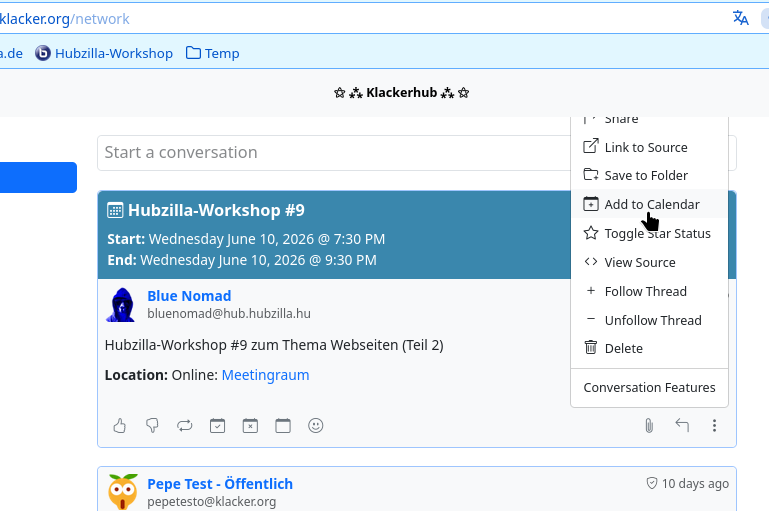Click the event End date line
This screenshot has height=511, width=769.
pos(242,260)
